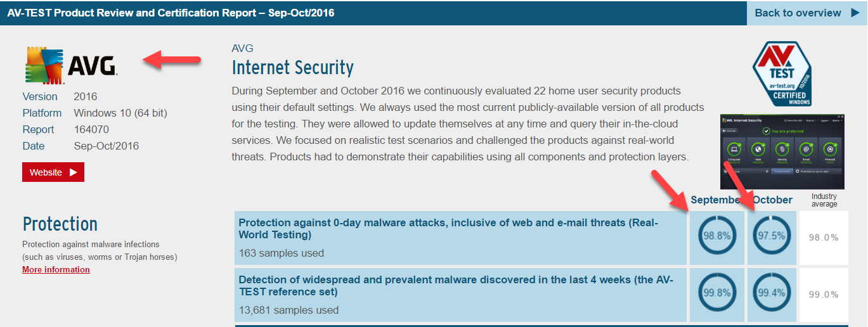This screenshot has width=868, height=327.
Task: Open the More information link
Action: click(x=56, y=269)
